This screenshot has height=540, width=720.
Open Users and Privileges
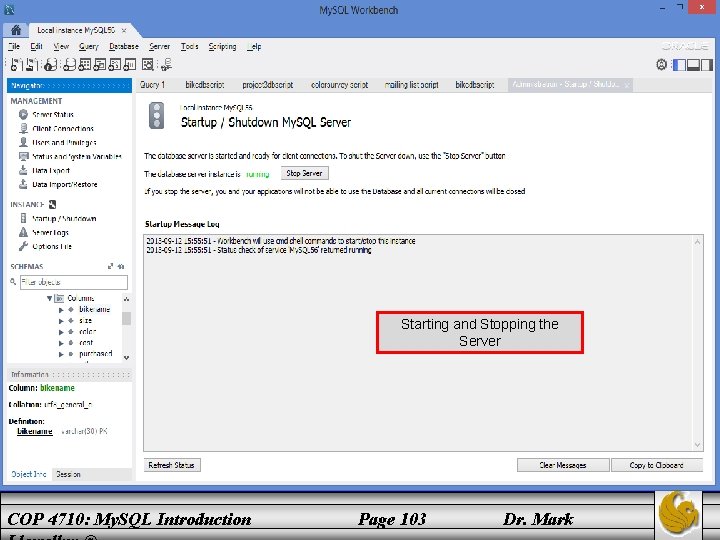click(x=64, y=142)
